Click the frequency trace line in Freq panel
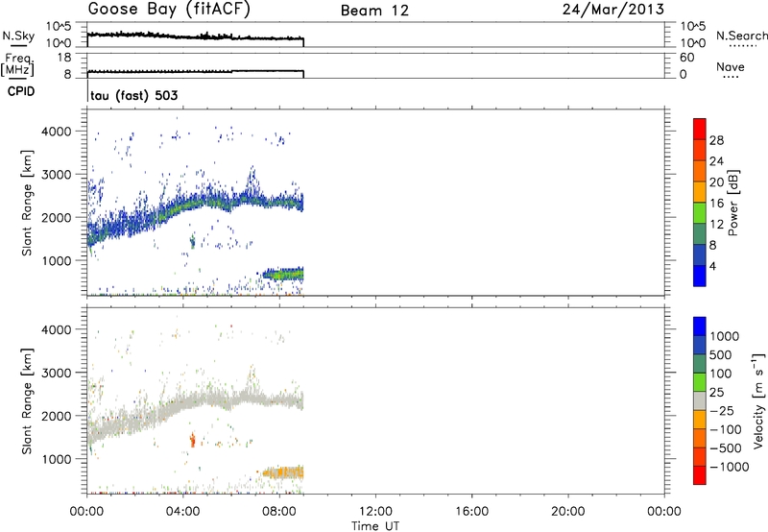The image size is (768, 532). click(x=196, y=71)
